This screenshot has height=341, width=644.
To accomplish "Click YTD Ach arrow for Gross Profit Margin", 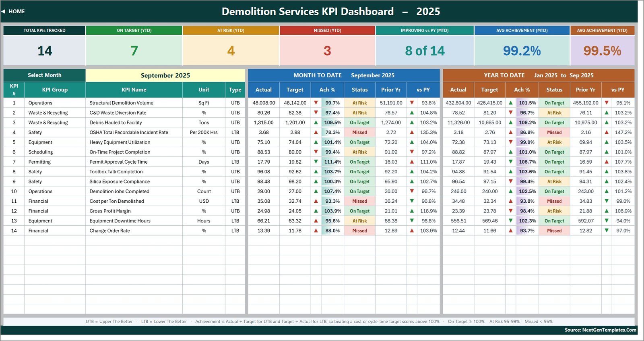I will click(511, 211).
